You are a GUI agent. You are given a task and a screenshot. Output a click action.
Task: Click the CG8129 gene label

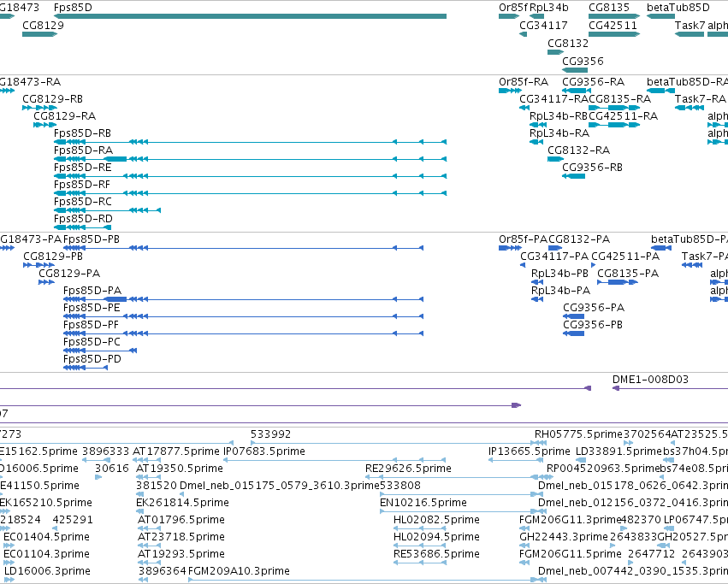coord(43,26)
